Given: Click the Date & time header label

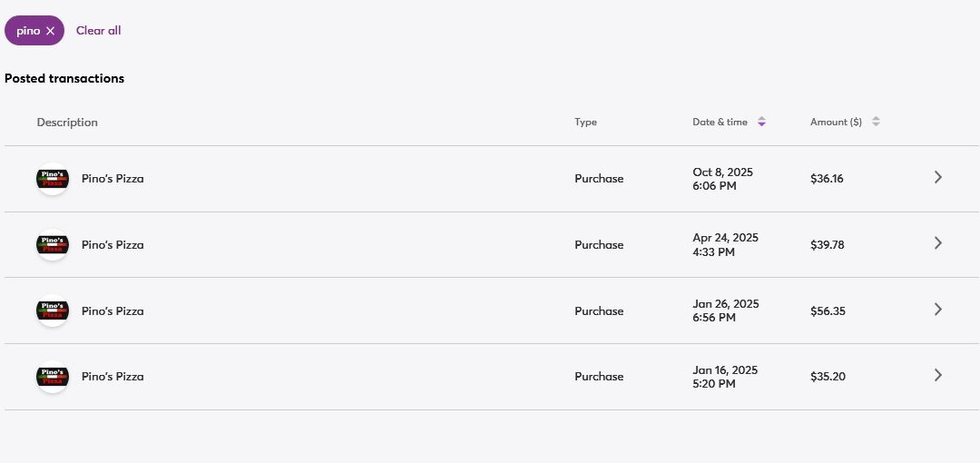Looking at the screenshot, I should pos(720,123).
